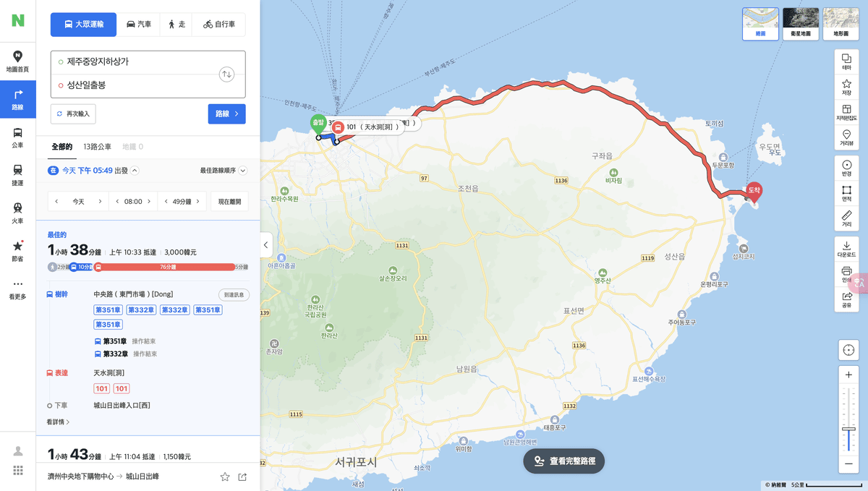
Task: Center map on current location
Action: (x=848, y=350)
